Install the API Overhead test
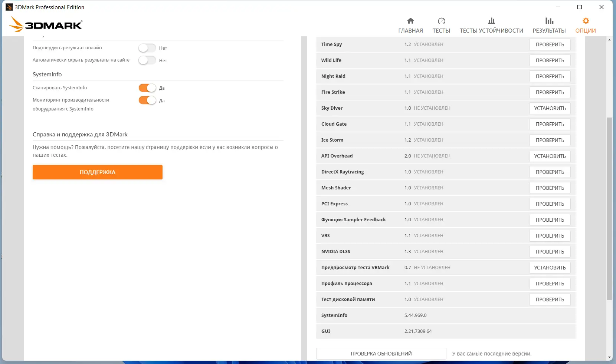616x364 pixels. coord(550,156)
